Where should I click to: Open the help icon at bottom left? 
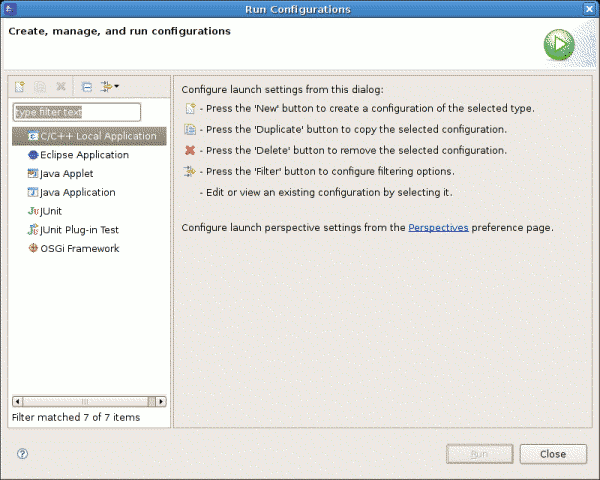(22, 453)
